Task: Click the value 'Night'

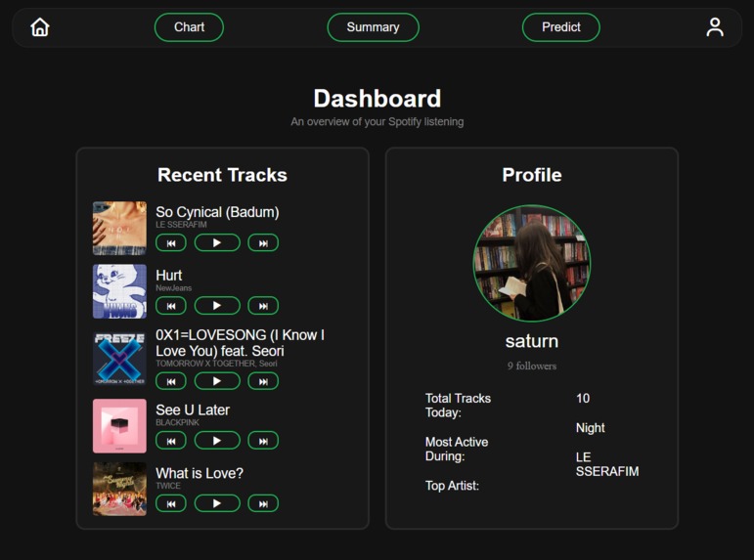Action: [590, 428]
